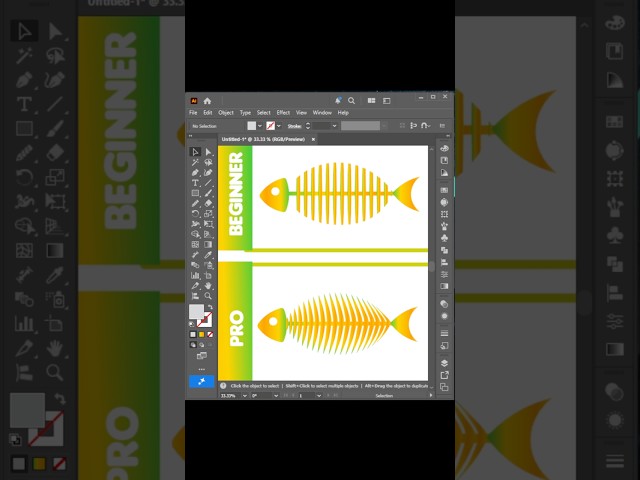The width and height of the screenshot is (640, 480).
Task: Select the Line Segment tool
Action: pyautogui.click(x=208, y=183)
